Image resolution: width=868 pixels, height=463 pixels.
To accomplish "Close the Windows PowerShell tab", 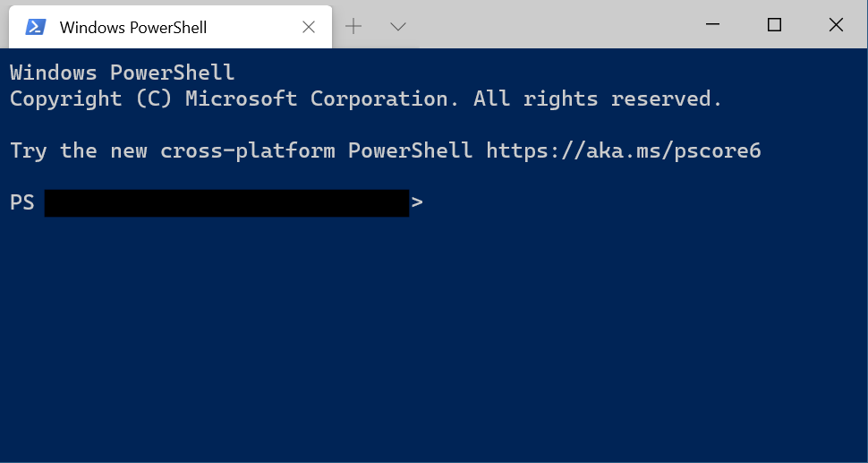I will (309, 27).
